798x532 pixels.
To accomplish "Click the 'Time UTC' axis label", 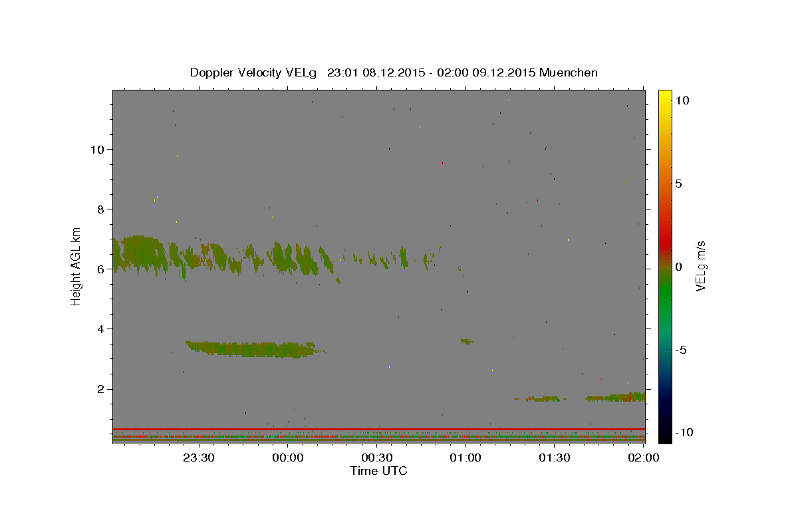I will pyautogui.click(x=378, y=471).
